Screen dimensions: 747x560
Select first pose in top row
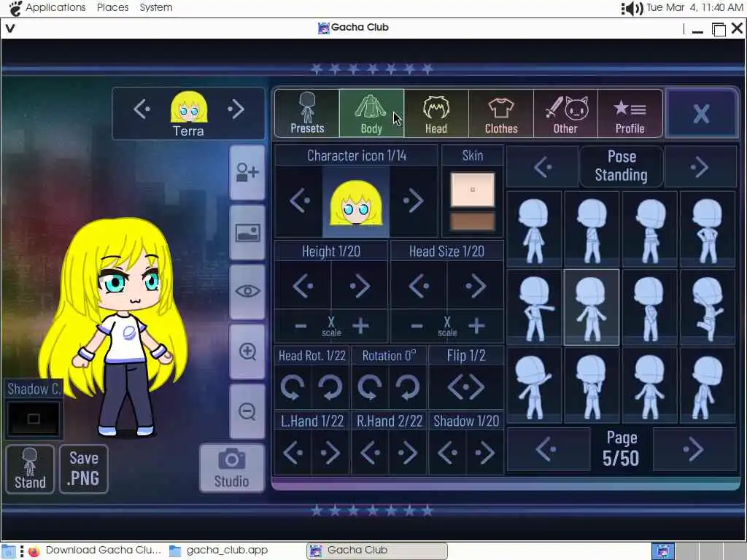[x=534, y=230]
